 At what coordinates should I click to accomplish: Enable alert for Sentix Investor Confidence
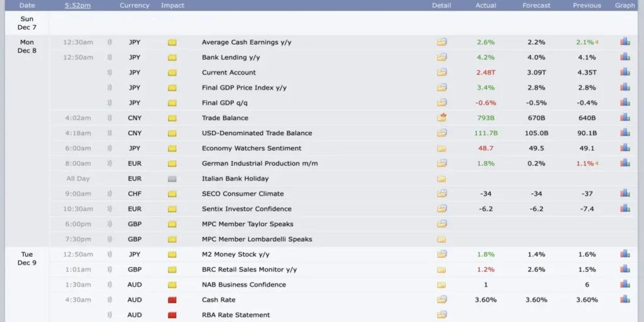(x=109, y=209)
